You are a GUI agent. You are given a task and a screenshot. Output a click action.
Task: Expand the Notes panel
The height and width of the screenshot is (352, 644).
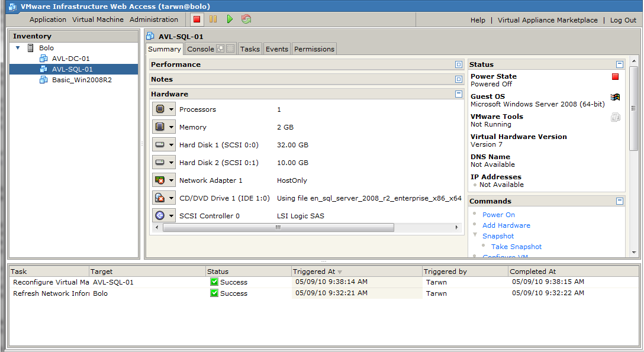click(x=459, y=79)
